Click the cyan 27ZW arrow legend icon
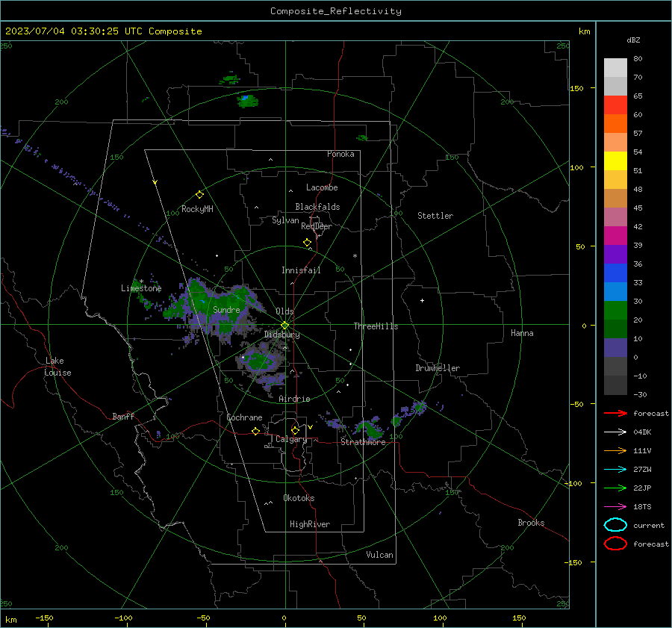 (615, 470)
